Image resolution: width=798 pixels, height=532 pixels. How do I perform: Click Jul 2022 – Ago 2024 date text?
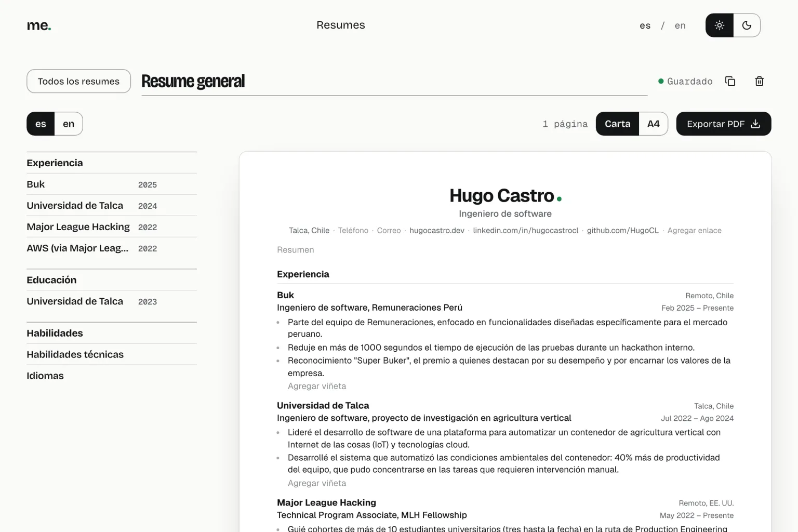point(697,418)
